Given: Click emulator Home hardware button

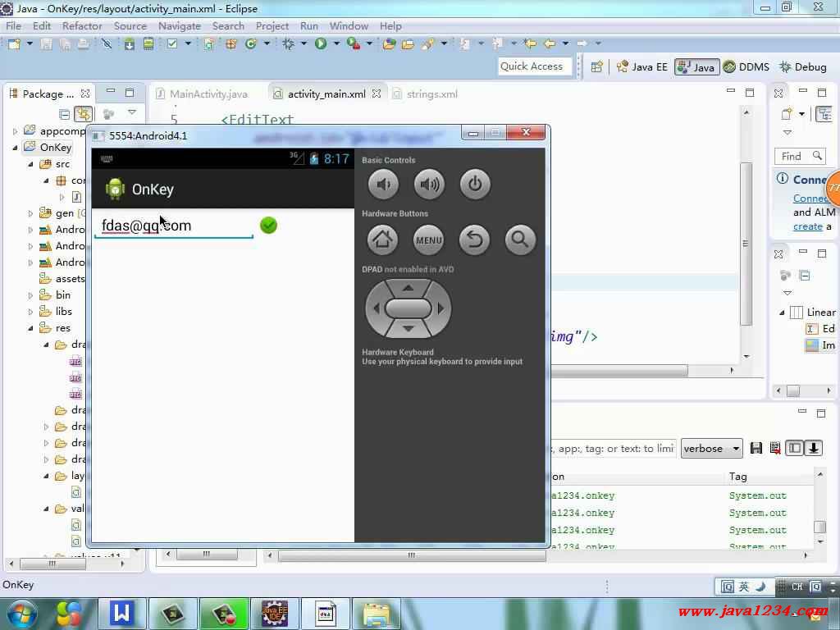Looking at the screenshot, I should coord(382,240).
